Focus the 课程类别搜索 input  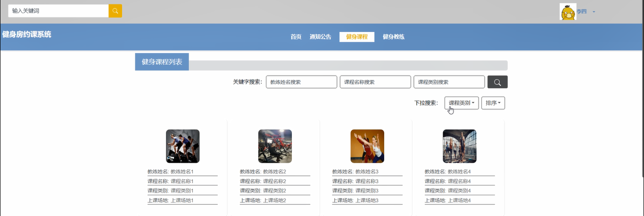coord(449,82)
